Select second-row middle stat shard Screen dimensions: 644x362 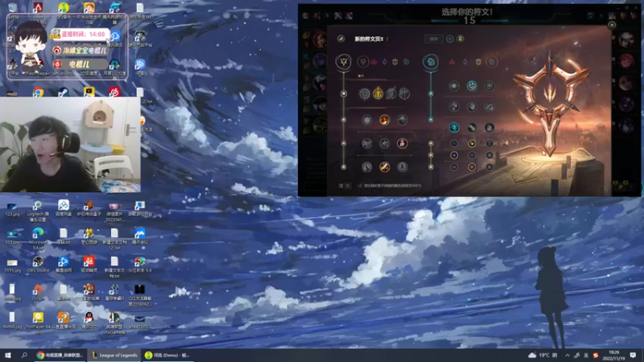coord(472,155)
